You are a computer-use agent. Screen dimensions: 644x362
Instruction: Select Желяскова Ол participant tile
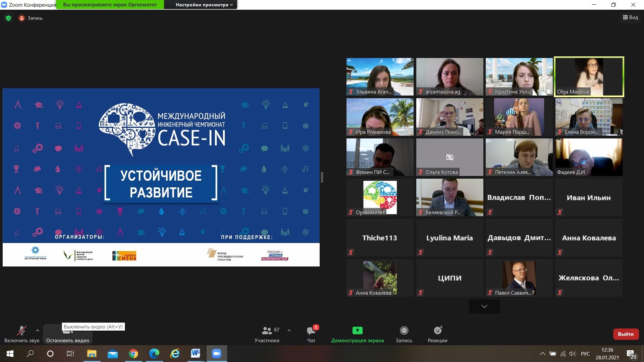pyautogui.click(x=589, y=278)
